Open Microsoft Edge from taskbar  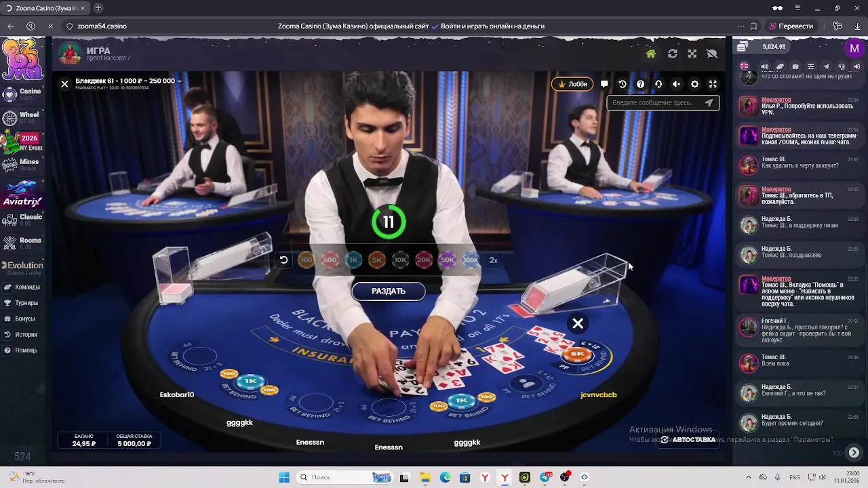tap(445, 477)
